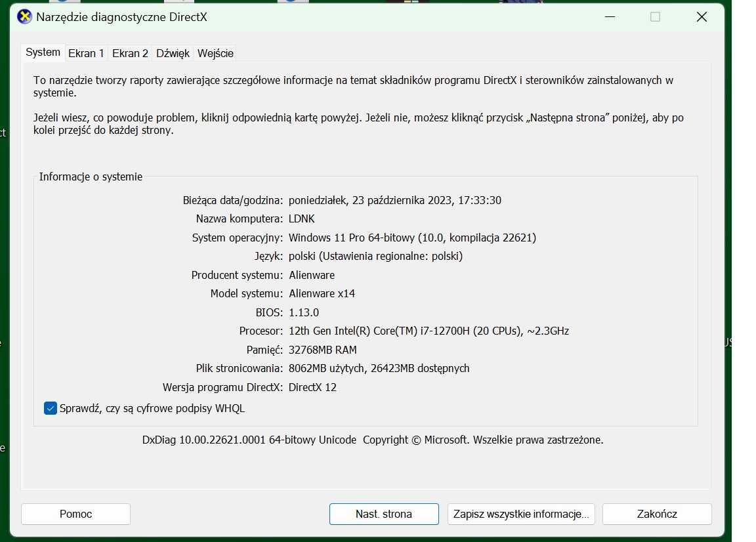Click the 'Model systemu:' label

[247, 294]
